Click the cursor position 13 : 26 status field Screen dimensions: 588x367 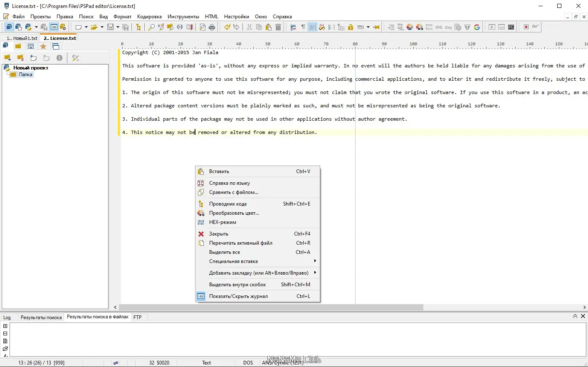coord(42,363)
